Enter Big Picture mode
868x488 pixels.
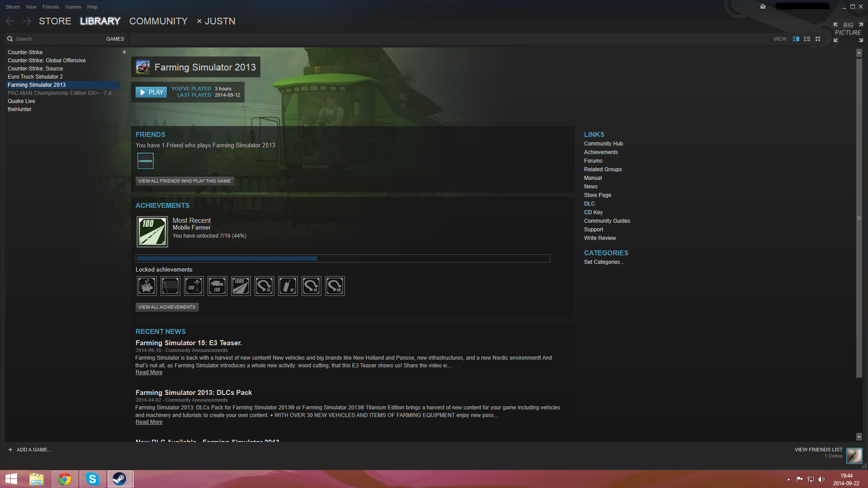[x=848, y=33]
